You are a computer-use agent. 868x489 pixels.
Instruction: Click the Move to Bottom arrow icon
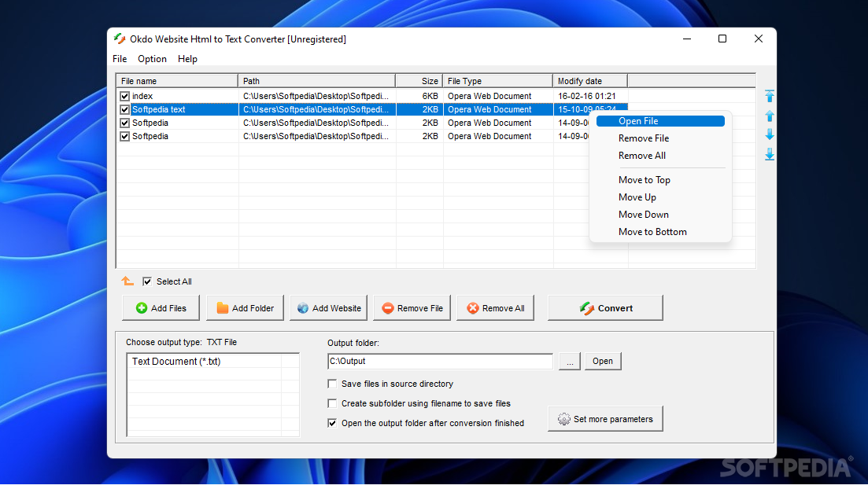click(x=770, y=154)
